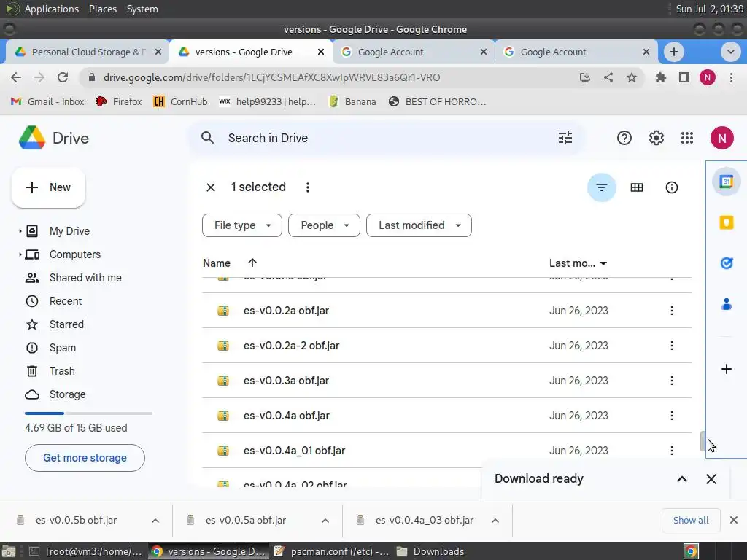Dismiss the Download ready notification
Screen dimensions: 747x560
pos(711,479)
